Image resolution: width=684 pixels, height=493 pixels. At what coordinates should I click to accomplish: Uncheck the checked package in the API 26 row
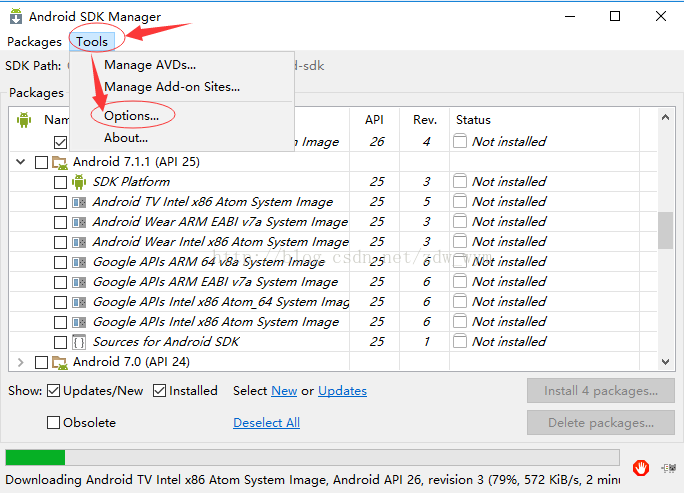pyautogui.click(x=61, y=142)
